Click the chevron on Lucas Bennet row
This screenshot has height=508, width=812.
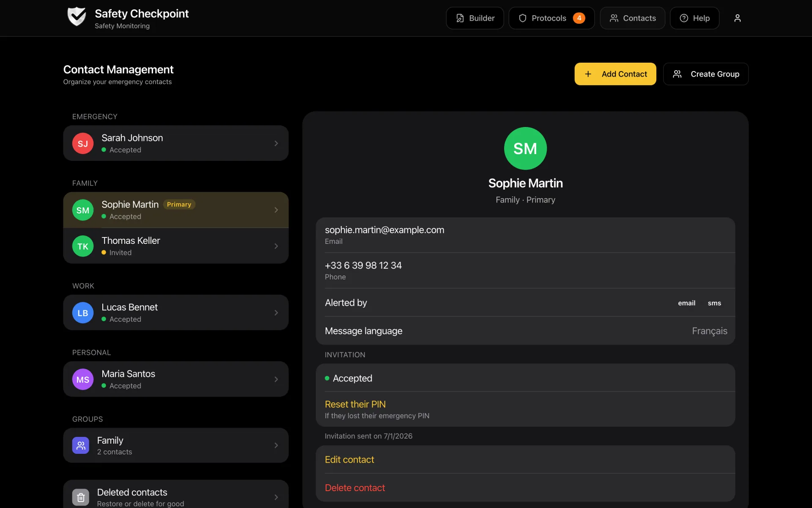pyautogui.click(x=276, y=313)
